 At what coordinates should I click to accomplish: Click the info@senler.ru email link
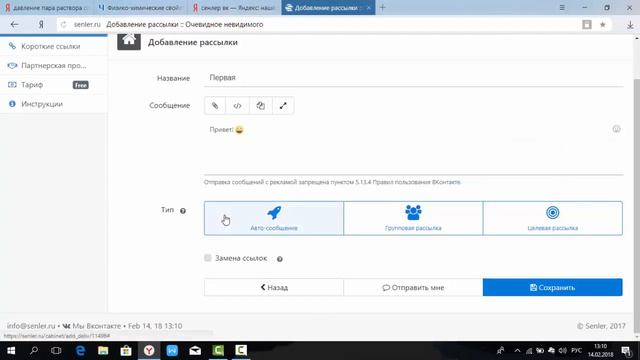(31, 326)
